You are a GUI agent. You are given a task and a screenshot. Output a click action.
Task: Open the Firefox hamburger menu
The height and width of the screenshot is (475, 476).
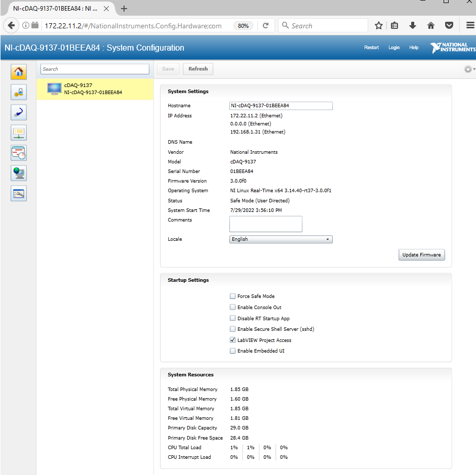[x=470, y=25]
